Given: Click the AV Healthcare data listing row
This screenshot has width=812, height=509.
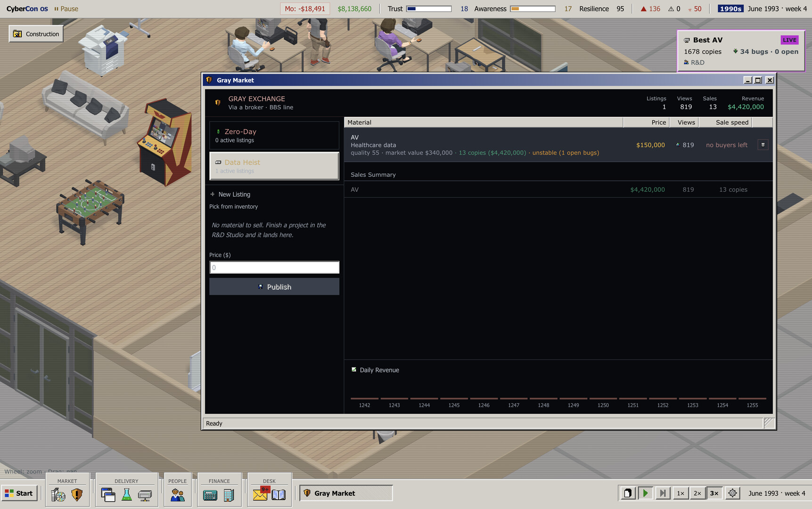Looking at the screenshot, I should point(558,145).
